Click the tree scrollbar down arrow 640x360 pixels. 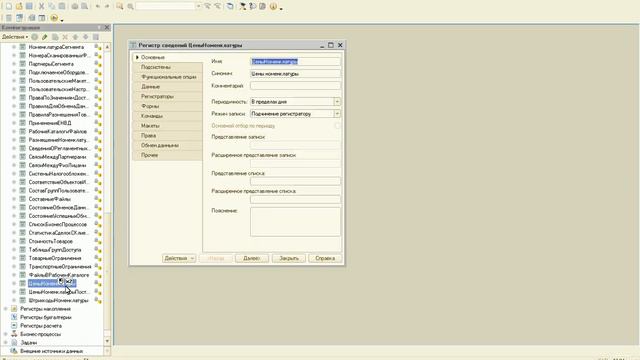pyautogui.click(x=107, y=341)
